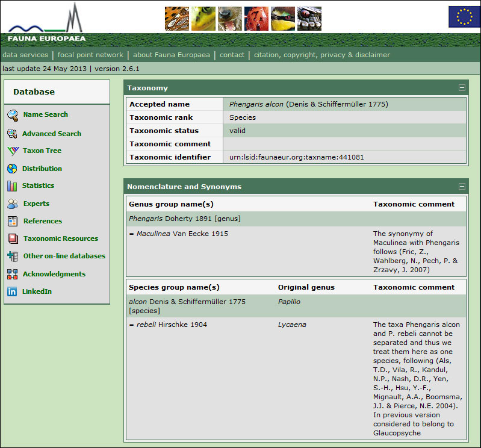Click the European Union flag image

point(464,17)
